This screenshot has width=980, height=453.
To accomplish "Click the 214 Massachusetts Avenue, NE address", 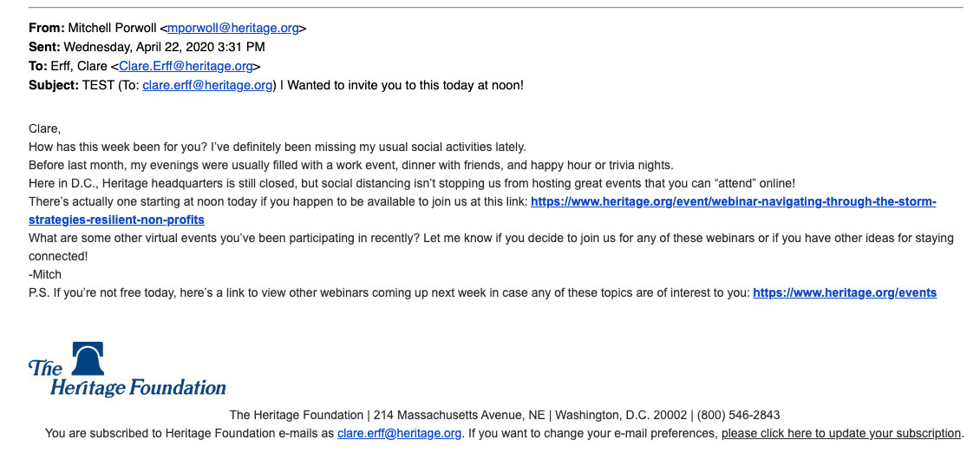I will tap(461, 415).
